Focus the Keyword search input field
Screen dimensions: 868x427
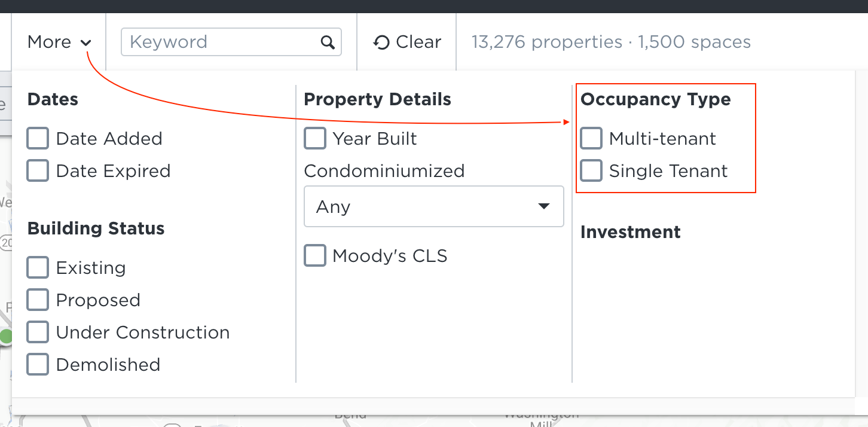click(231, 42)
